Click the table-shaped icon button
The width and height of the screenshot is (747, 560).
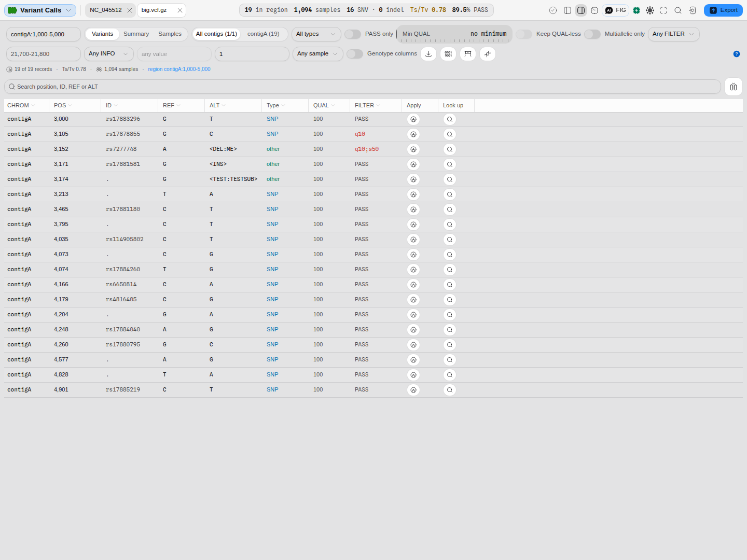pos(468,54)
